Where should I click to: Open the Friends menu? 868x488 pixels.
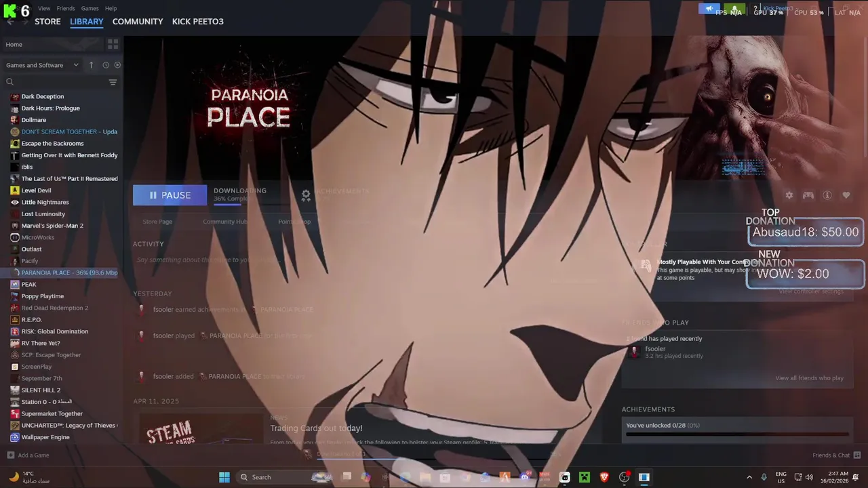(66, 8)
